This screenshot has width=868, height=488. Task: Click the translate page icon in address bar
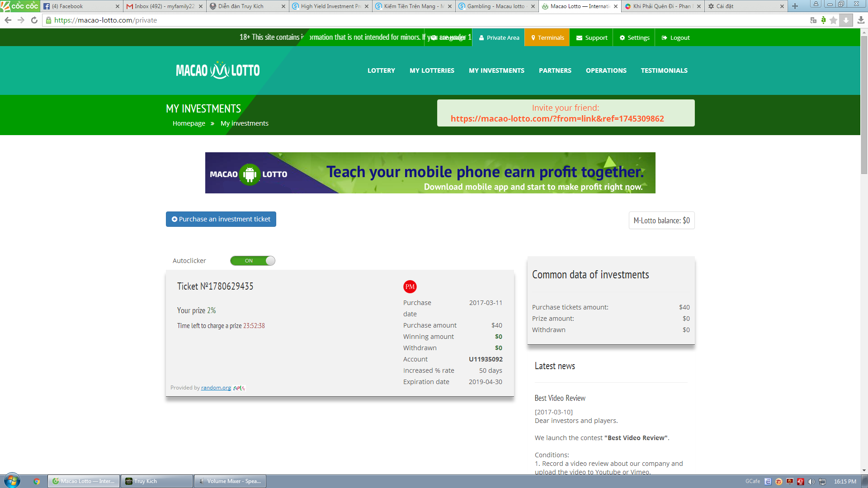click(813, 20)
